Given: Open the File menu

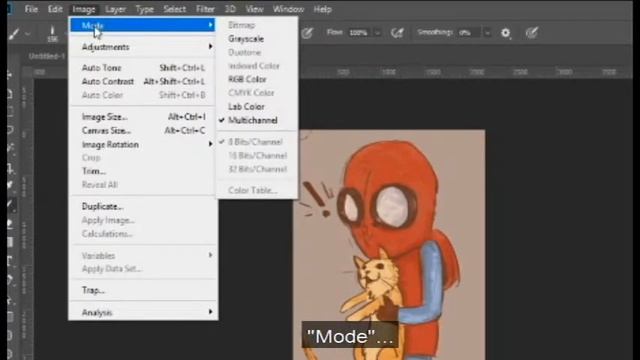Looking at the screenshot, I should click(31, 9).
